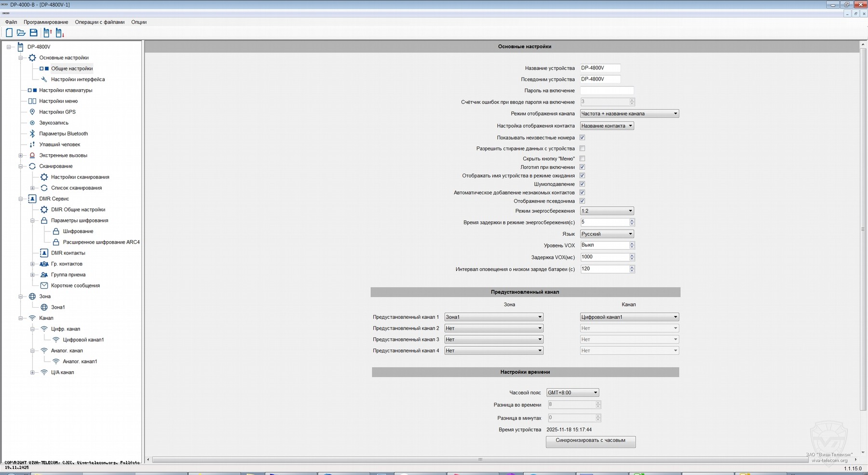Select the Параметры Bluetooth tree icon
868x475 pixels.
pyautogui.click(x=32, y=134)
